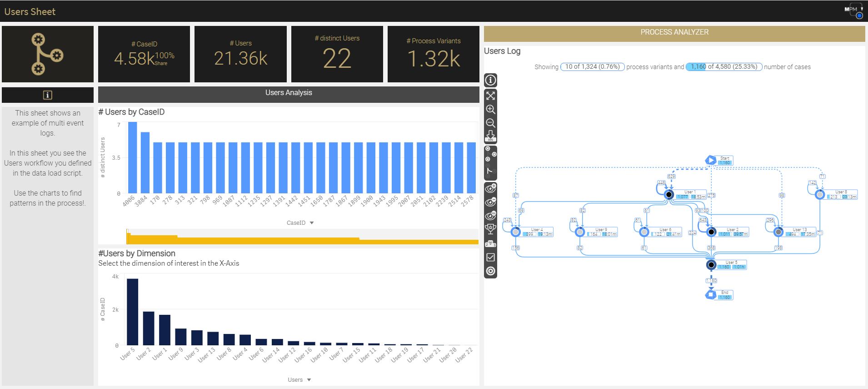Image resolution: width=868 pixels, height=389 pixels.
Task: Click the 448 self-loop label on User 1
Action: tap(661, 183)
